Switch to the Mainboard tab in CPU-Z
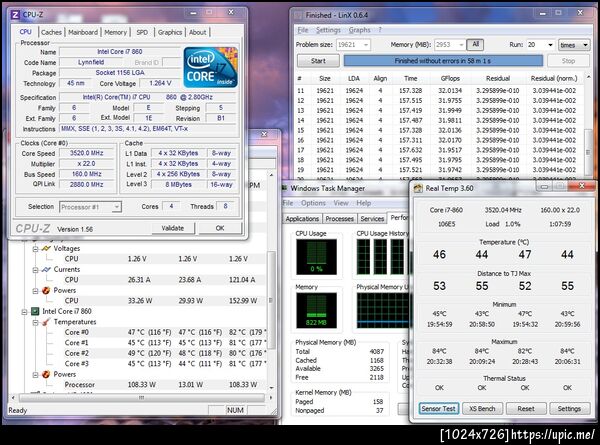The image size is (600, 445). tap(83, 33)
